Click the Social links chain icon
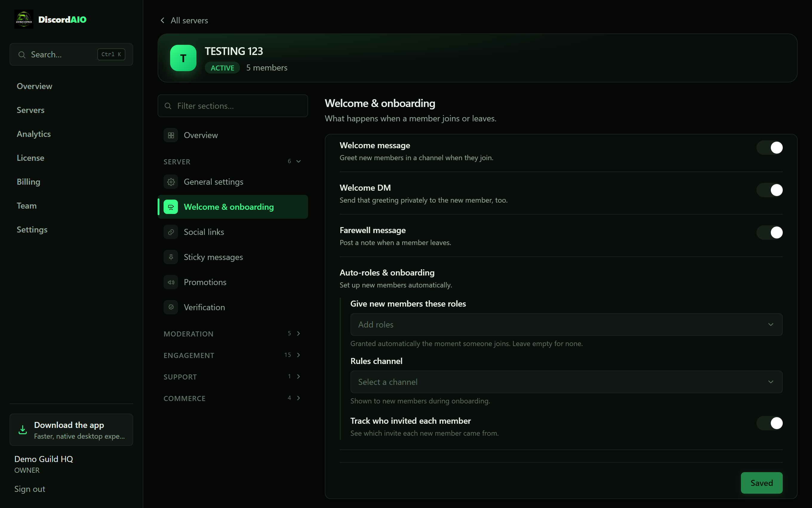 (171, 232)
